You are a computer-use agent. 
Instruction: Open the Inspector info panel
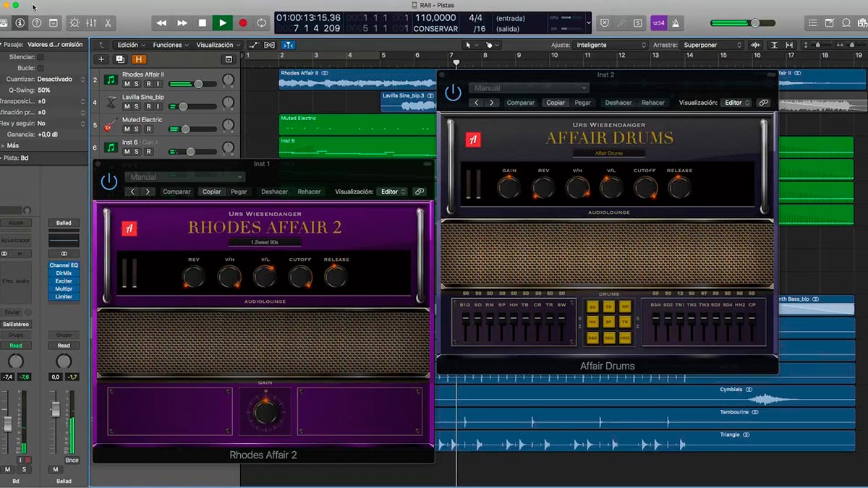click(x=20, y=23)
